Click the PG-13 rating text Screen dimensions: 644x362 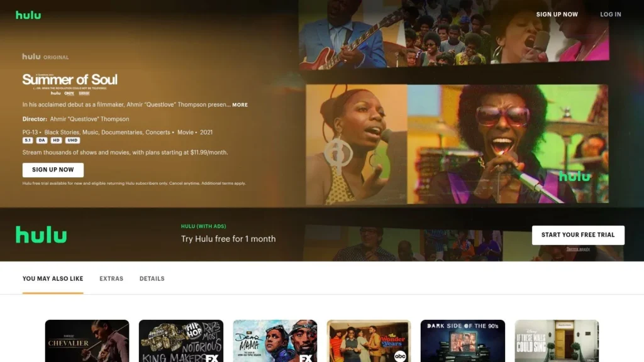click(30, 133)
